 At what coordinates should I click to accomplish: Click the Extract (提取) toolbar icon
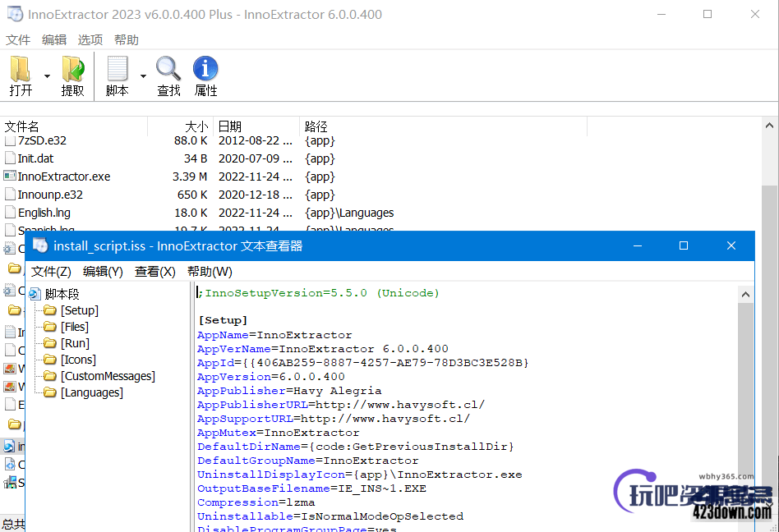click(73, 68)
